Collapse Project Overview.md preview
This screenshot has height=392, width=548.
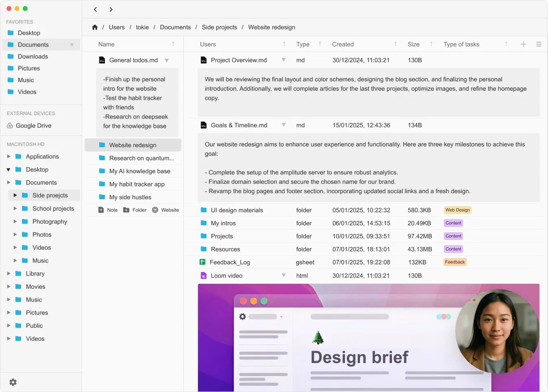[x=284, y=60]
